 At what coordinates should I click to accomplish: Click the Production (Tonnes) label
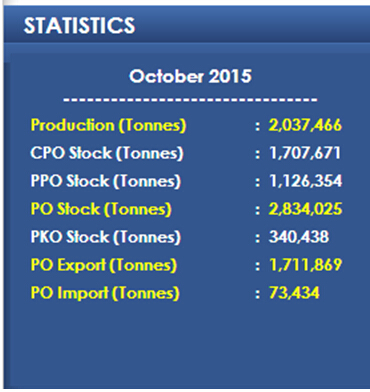click(x=108, y=126)
